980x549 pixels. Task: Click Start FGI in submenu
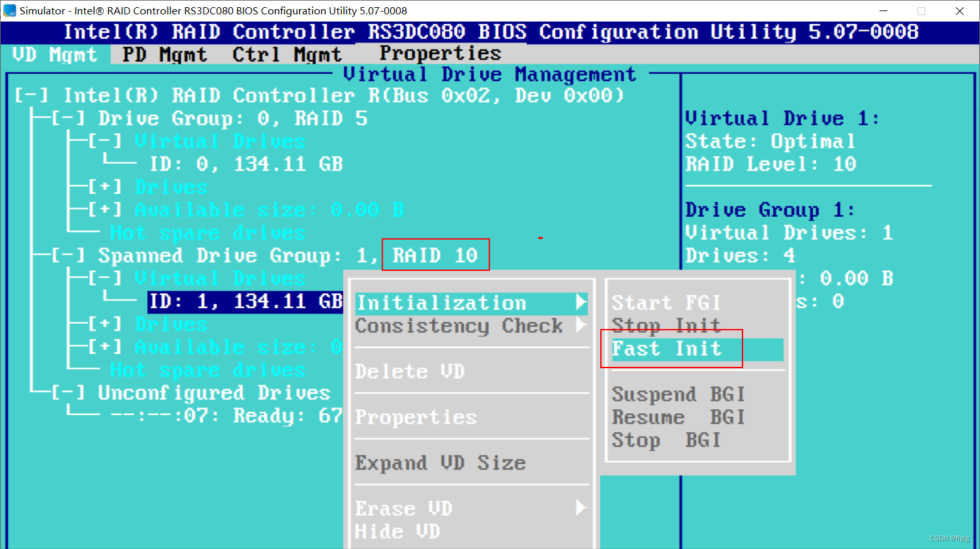[666, 303]
